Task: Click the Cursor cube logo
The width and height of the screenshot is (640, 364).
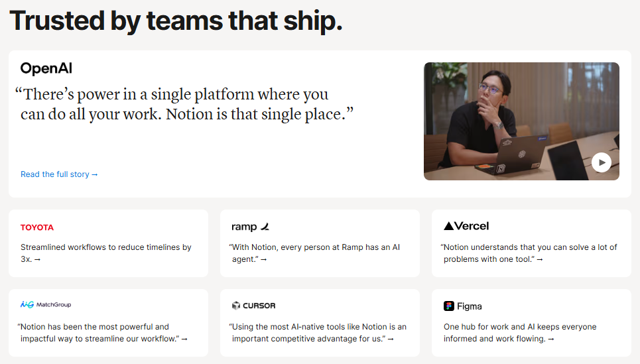Action: (235, 306)
